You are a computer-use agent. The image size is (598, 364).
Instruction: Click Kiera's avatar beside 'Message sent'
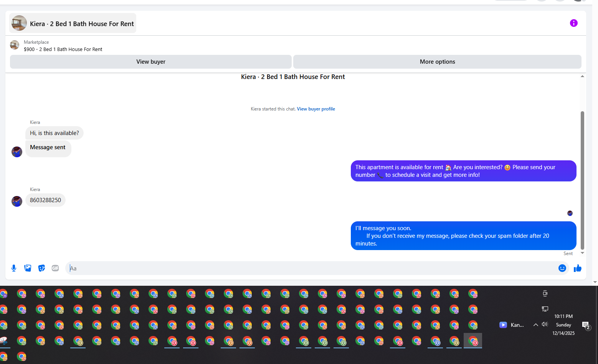pyautogui.click(x=17, y=152)
